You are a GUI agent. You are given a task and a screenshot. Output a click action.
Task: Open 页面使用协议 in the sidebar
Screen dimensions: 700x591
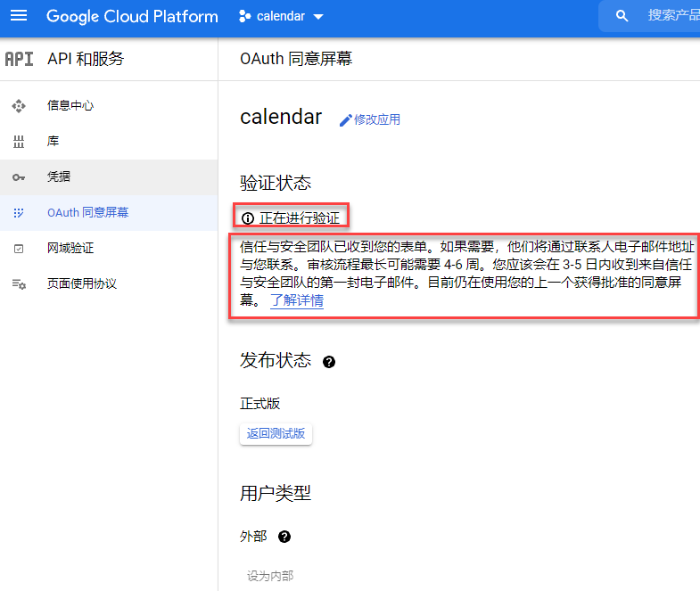[109, 283]
